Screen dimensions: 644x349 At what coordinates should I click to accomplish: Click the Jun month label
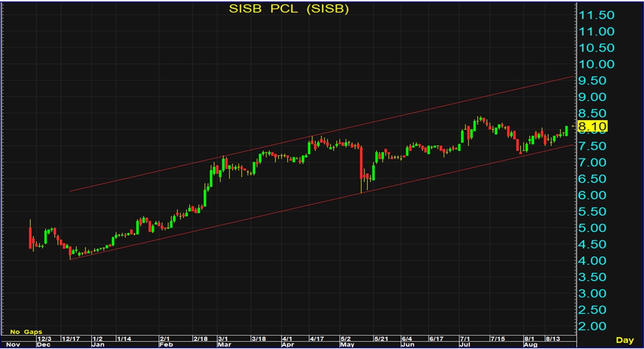coord(408,345)
